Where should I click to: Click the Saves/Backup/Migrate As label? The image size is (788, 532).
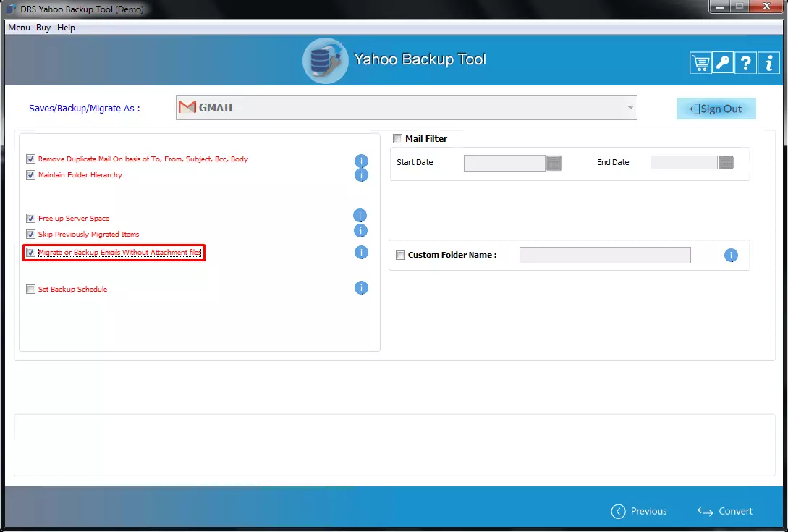click(85, 108)
